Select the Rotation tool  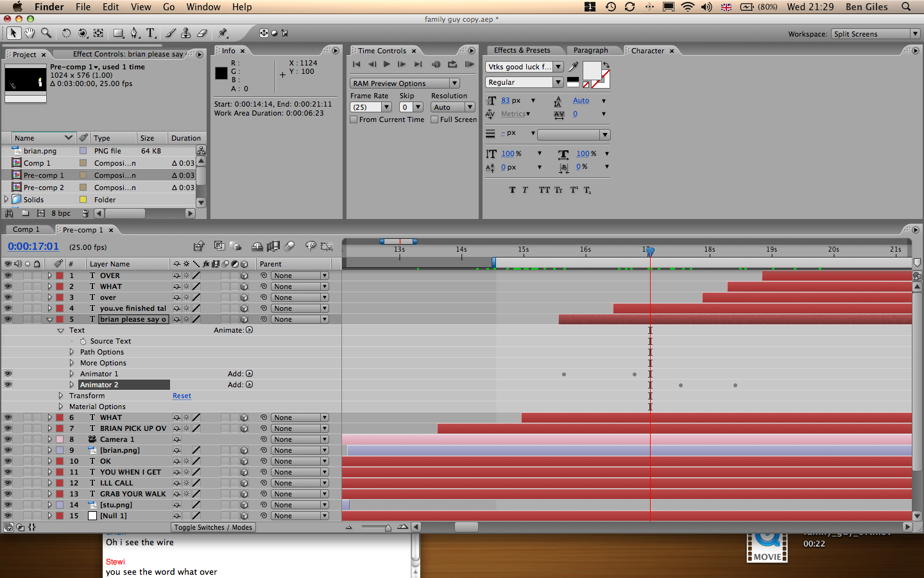pyautogui.click(x=66, y=33)
